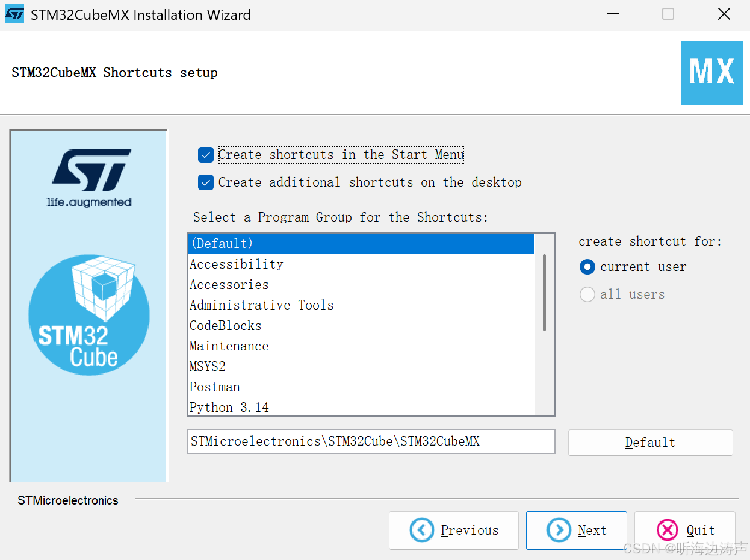The image size is (750, 560).
Task: Select Accessories in program group list
Action: (361, 285)
